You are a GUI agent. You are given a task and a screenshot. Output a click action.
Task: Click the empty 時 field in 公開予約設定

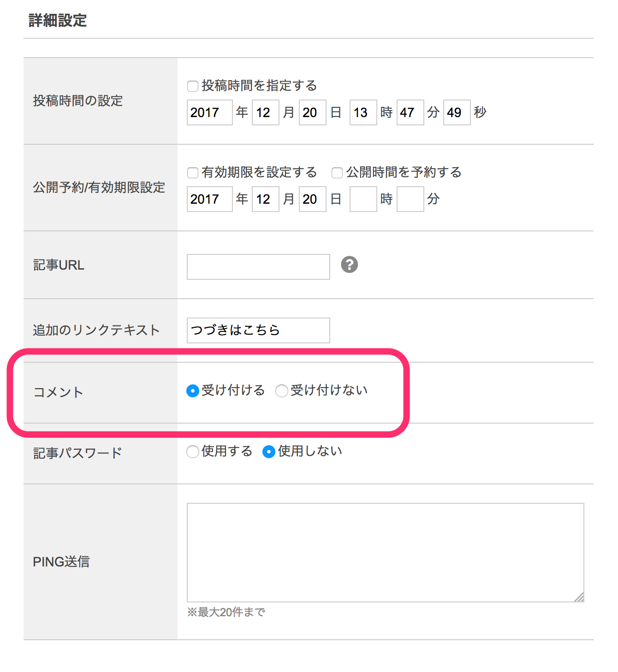[363, 199]
